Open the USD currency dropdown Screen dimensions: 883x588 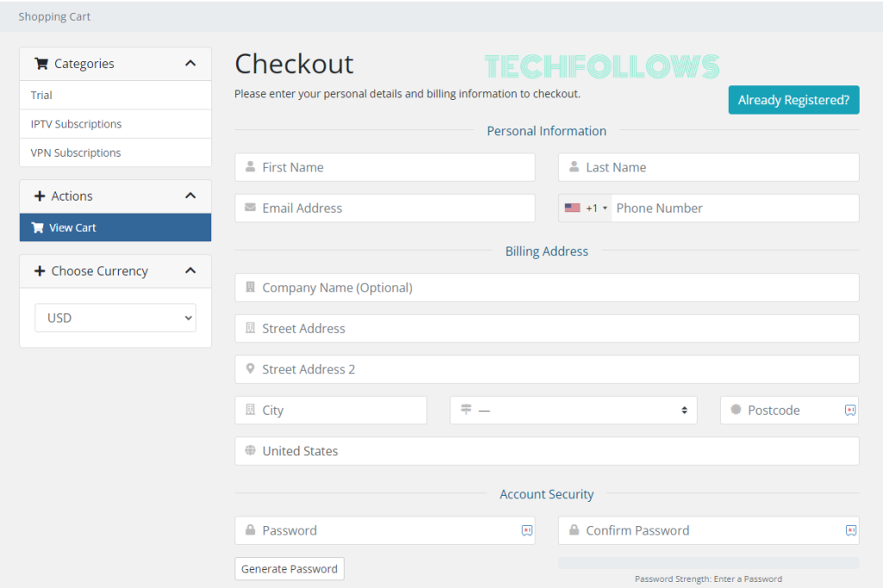tap(116, 317)
